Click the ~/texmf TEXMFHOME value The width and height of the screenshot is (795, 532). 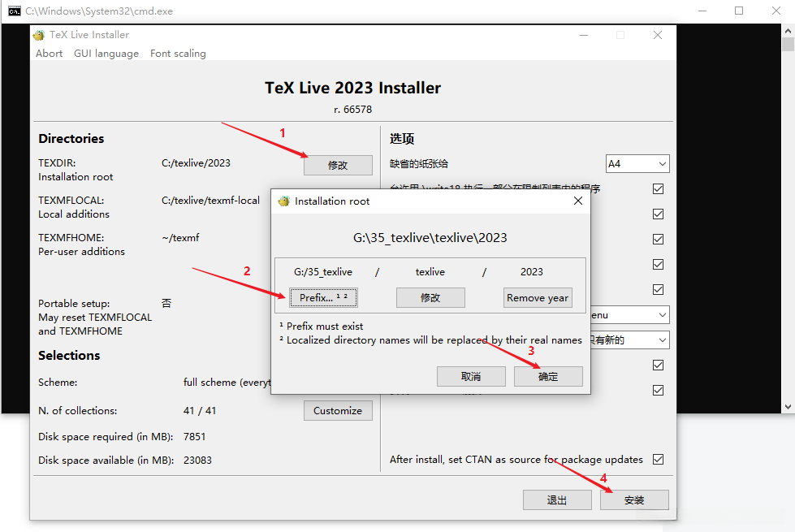coord(180,238)
